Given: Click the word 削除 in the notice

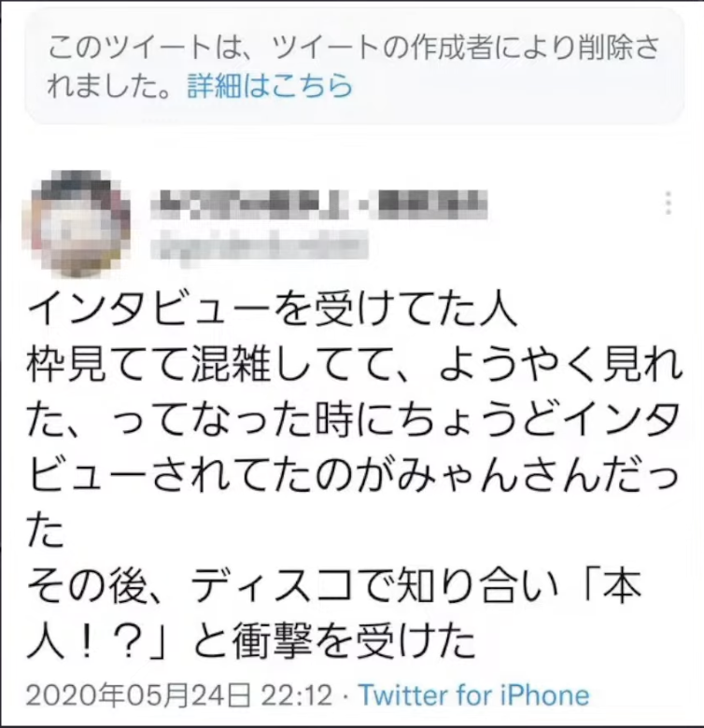Looking at the screenshot, I should tap(604, 48).
